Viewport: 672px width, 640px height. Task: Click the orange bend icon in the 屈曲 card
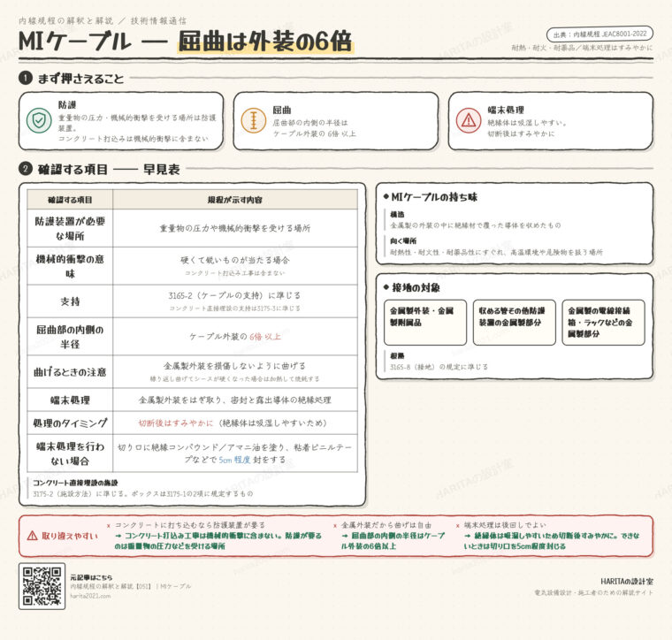pyautogui.click(x=253, y=120)
